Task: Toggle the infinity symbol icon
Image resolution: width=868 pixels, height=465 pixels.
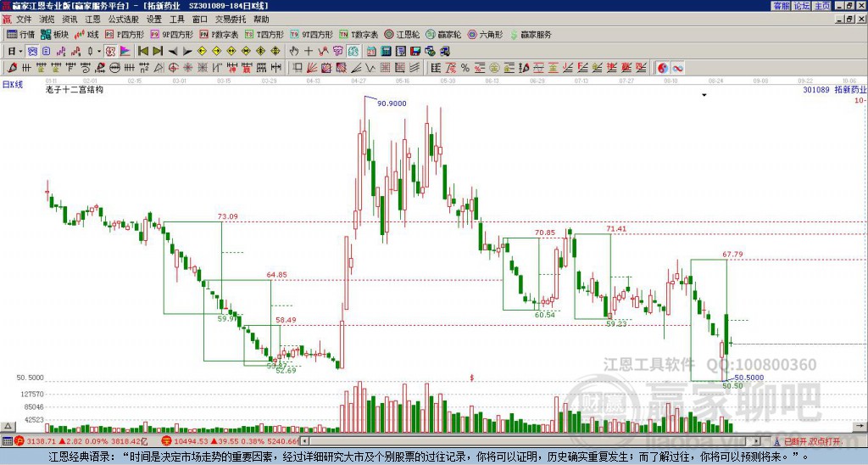Action: [677, 68]
